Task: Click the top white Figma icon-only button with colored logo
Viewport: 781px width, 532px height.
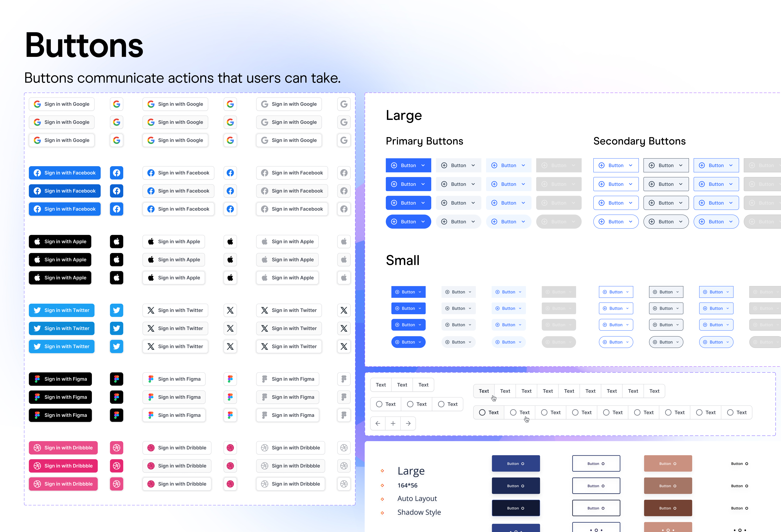Action: 230,379
